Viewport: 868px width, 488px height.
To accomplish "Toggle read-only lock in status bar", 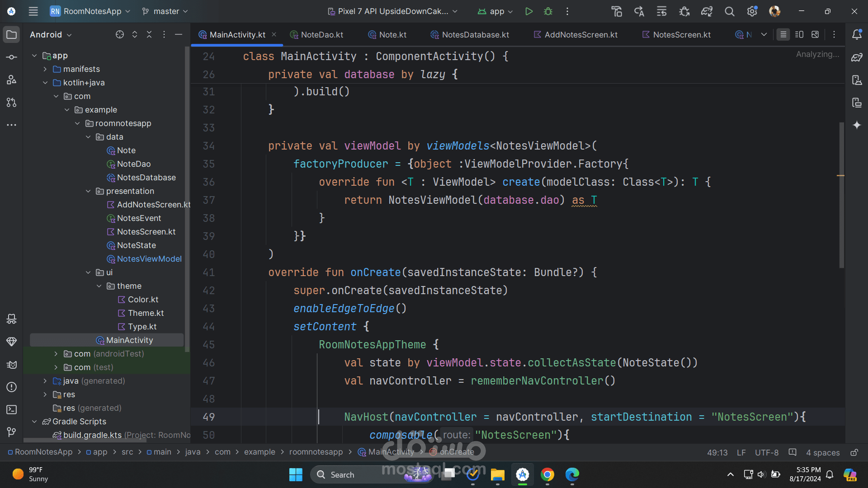I will point(854,452).
